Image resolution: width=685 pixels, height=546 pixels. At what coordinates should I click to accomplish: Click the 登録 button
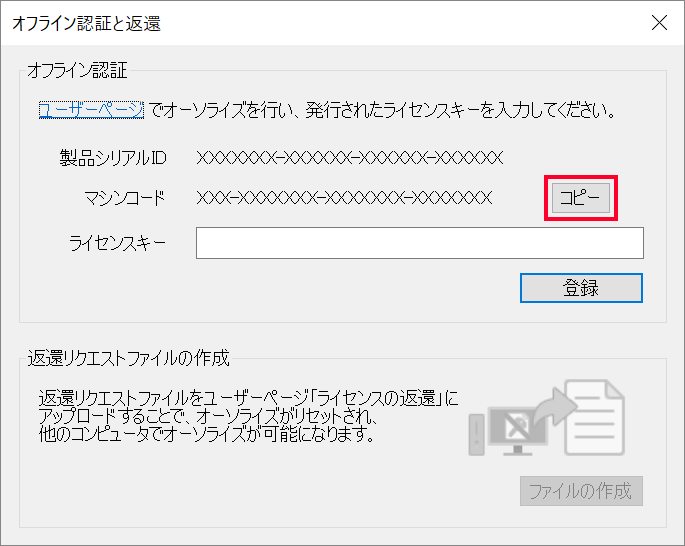[x=581, y=288]
